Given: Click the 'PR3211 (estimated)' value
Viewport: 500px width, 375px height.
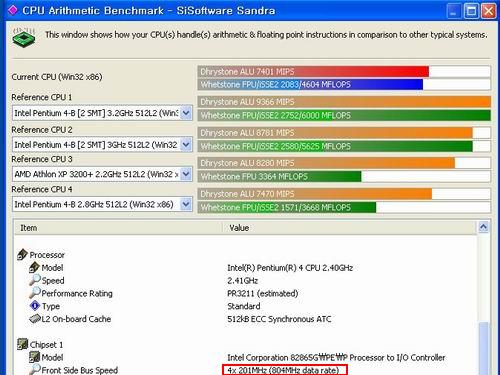Looking at the screenshot, I should coord(263,293).
